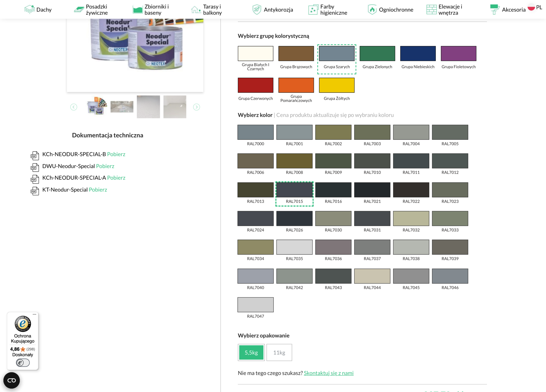The image size is (546, 392).
Task: Choose the Grupa Czerwonych color group
Action: coord(255,85)
